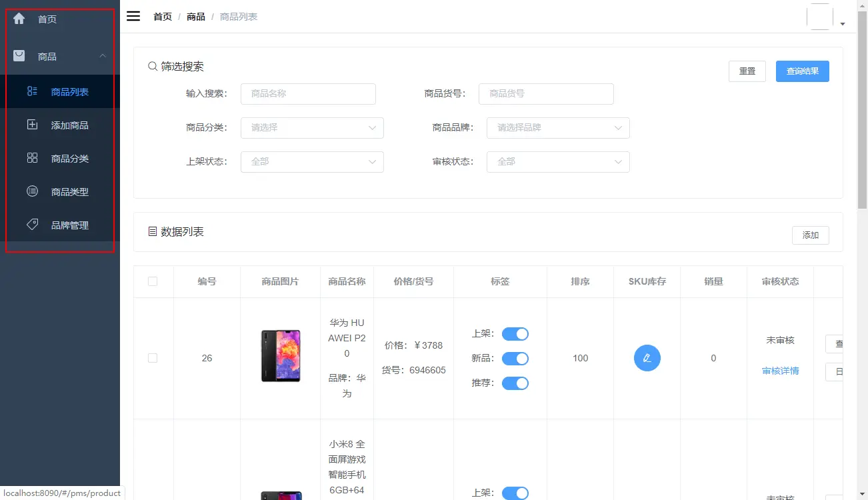
Task: Click 首页 in the breadcrumb
Action: click(x=163, y=17)
